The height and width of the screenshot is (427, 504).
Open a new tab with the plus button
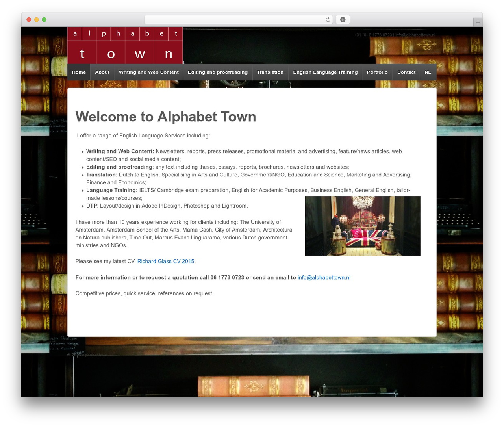click(478, 22)
